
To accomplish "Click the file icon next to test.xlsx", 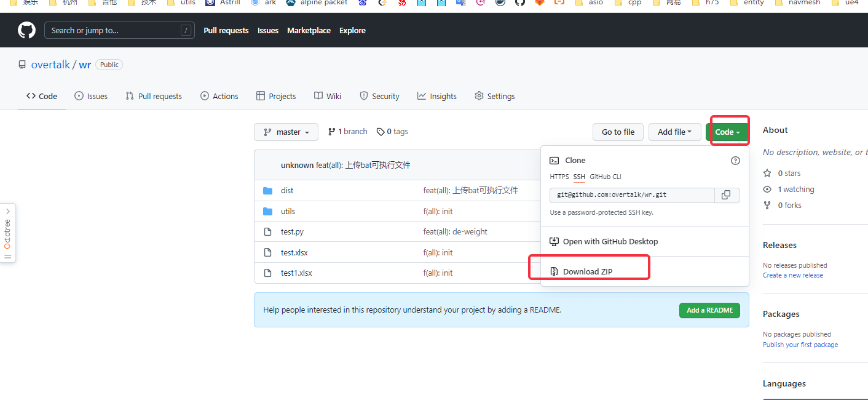I will click(x=267, y=252).
